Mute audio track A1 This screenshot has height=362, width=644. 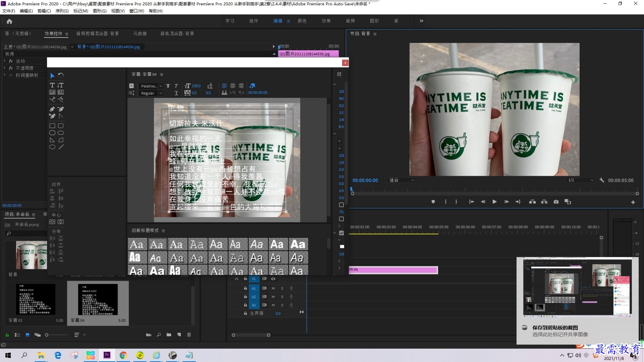tap(273, 288)
